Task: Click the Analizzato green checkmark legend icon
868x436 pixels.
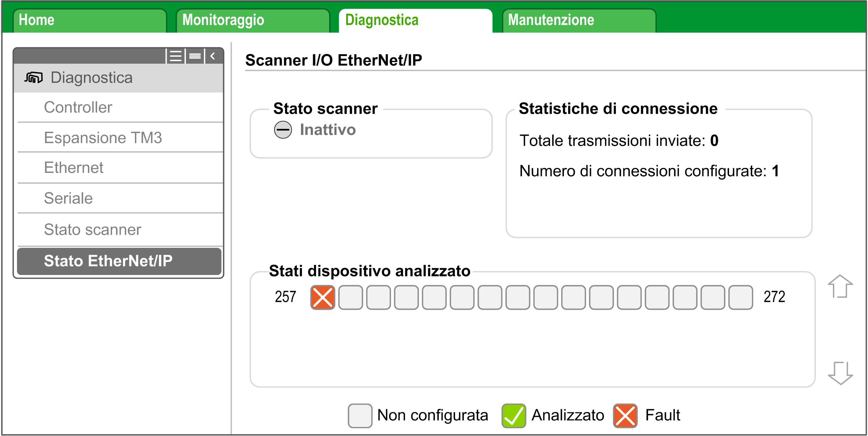Action: 514,415
